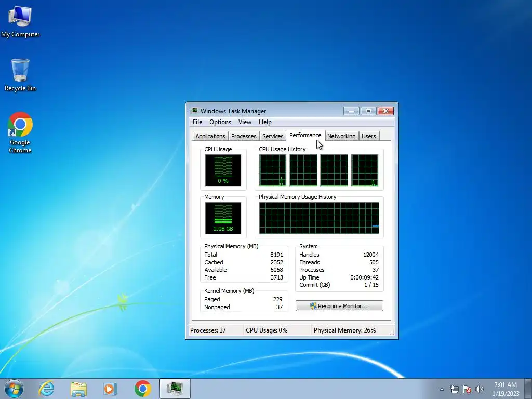This screenshot has width=532, height=399.
Task: Click the Memory 2.08 GB gauge
Action: point(223,218)
